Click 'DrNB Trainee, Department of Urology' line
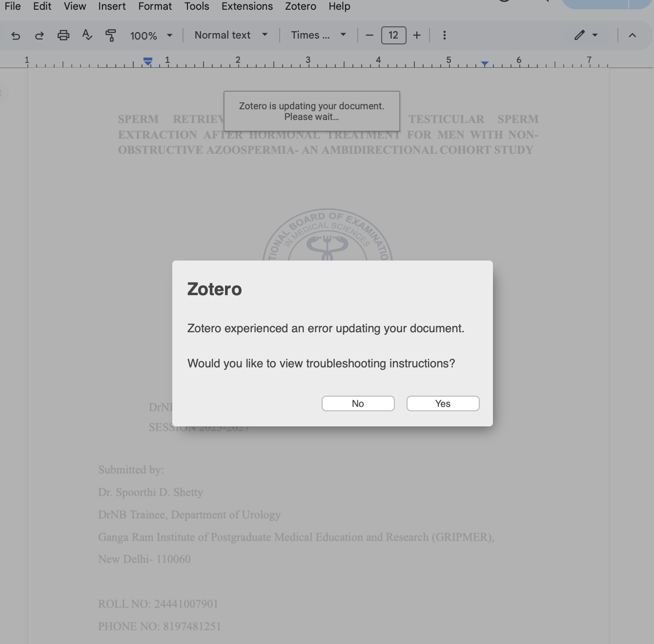 189,515
